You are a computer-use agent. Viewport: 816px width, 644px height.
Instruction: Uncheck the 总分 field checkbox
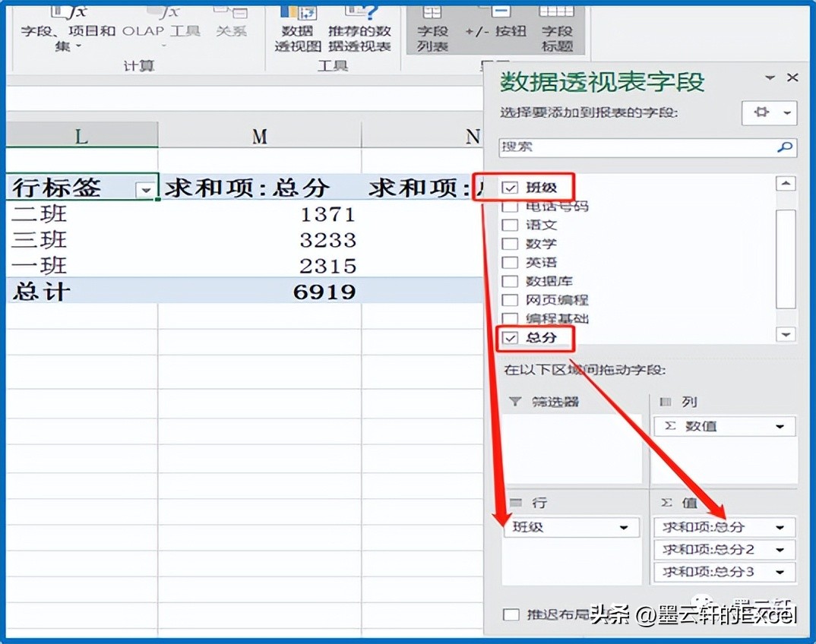pyautogui.click(x=510, y=338)
